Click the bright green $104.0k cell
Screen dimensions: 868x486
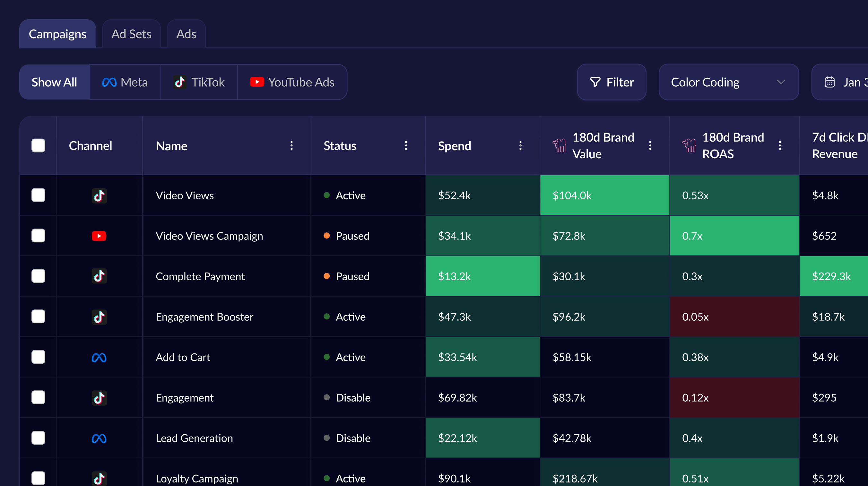(x=604, y=195)
